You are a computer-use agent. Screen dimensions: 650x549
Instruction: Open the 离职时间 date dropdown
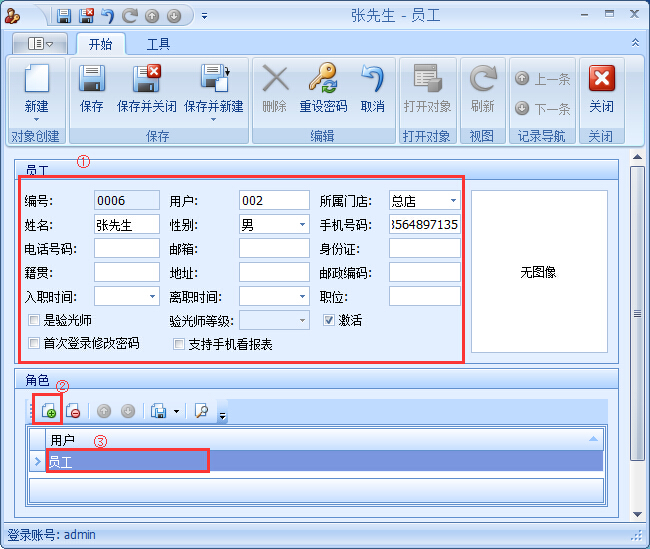[302, 296]
